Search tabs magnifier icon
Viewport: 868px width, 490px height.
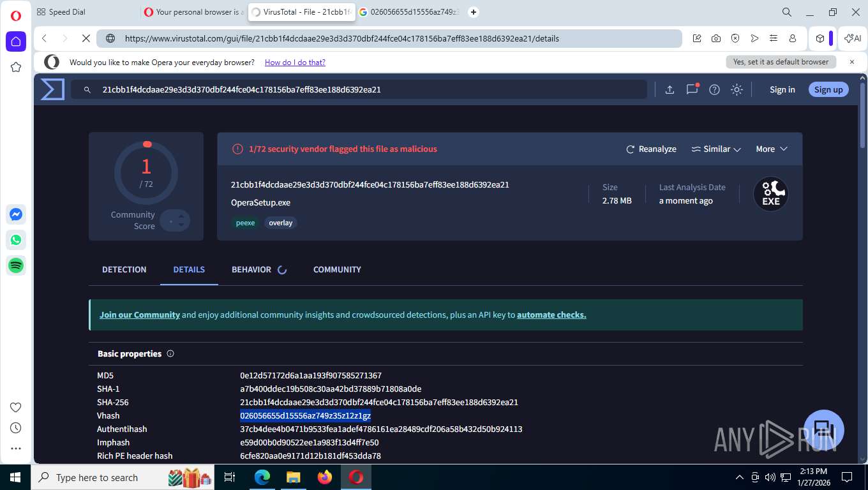(787, 12)
